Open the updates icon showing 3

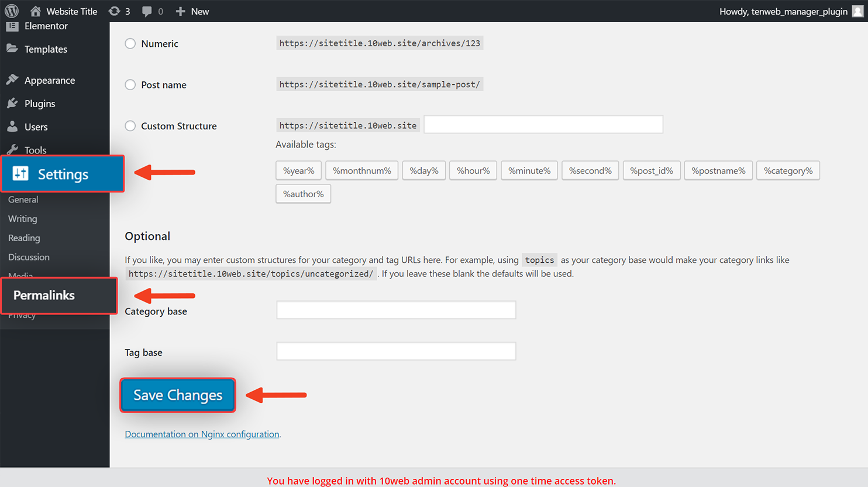tap(115, 11)
